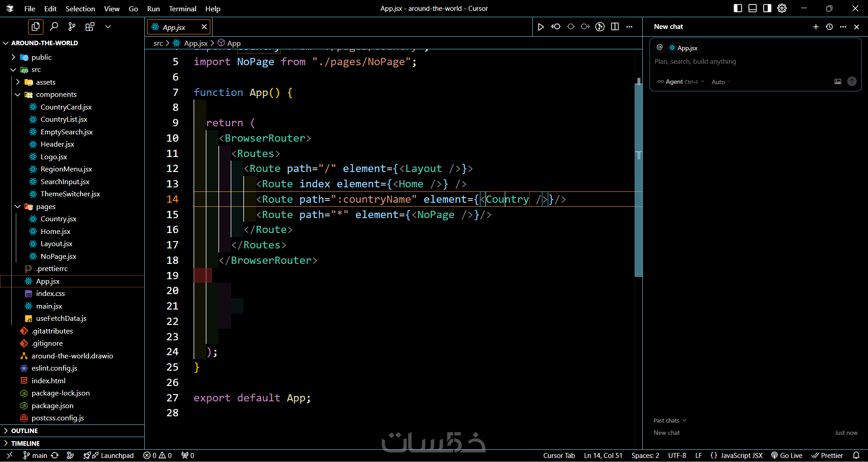Add context with the @ button
The width and height of the screenshot is (868, 462).
[660, 48]
